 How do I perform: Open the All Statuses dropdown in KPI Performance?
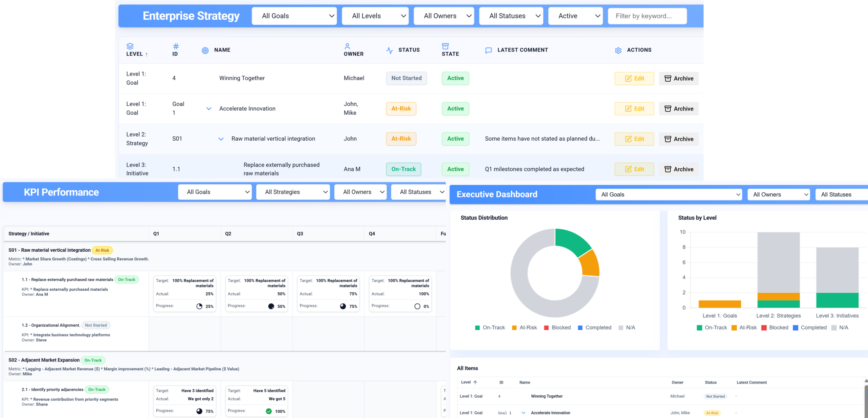click(x=418, y=192)
